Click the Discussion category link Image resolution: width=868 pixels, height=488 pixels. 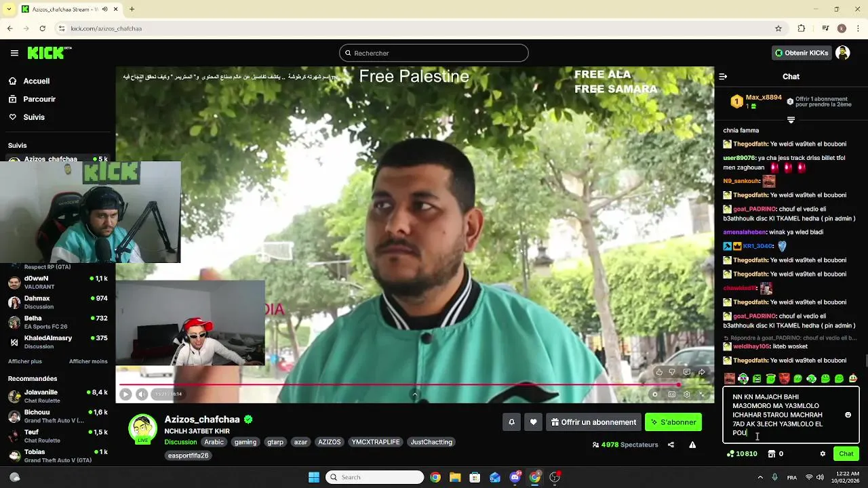(180, 442)
